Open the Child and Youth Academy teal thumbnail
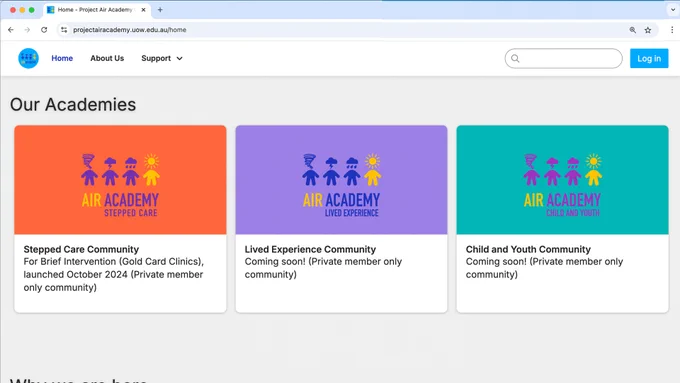The image size is (680, 383). (x=562, y=180)
